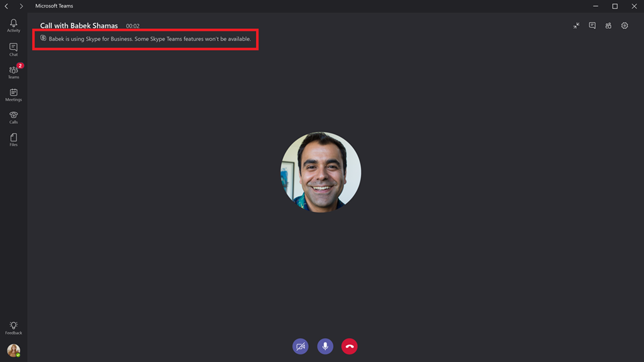
Task: Go to Teams with 2 notifications
Action: (x=14, y=72)
